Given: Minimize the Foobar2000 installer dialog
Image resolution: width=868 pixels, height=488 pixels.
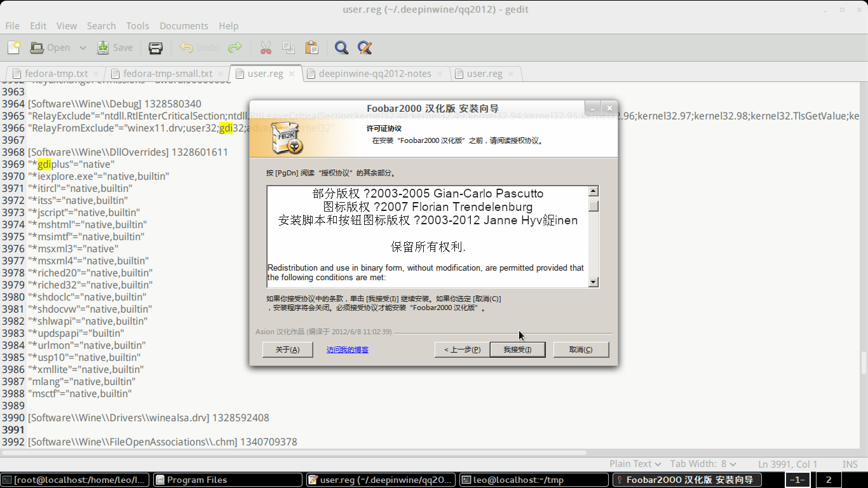Looking at the screenshot, I should point(592,108).
